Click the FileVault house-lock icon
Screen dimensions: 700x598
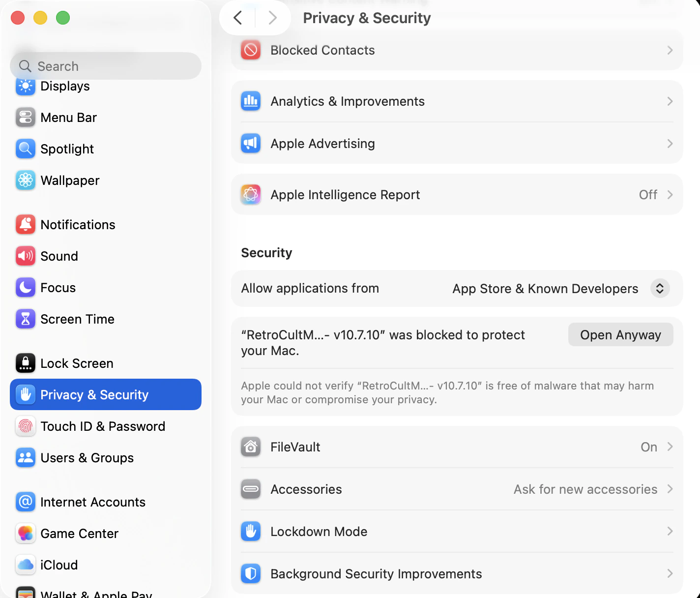tap(251, 447)
